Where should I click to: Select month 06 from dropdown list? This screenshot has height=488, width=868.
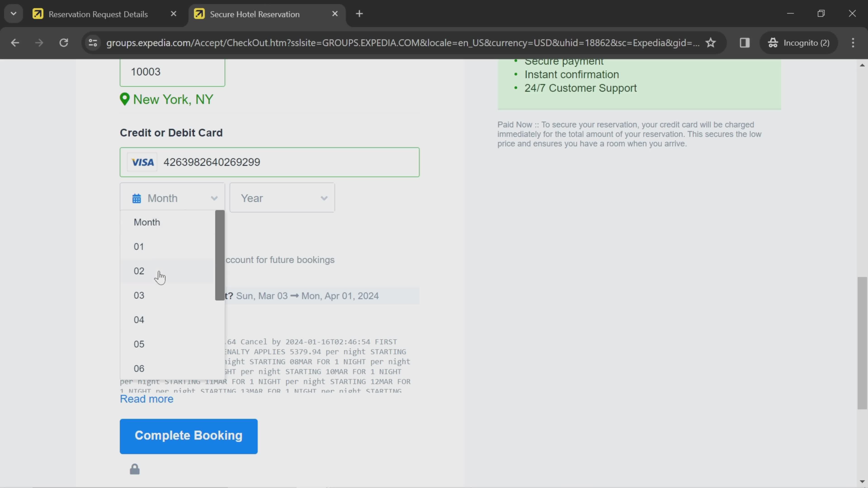click(x=139, y=368)
